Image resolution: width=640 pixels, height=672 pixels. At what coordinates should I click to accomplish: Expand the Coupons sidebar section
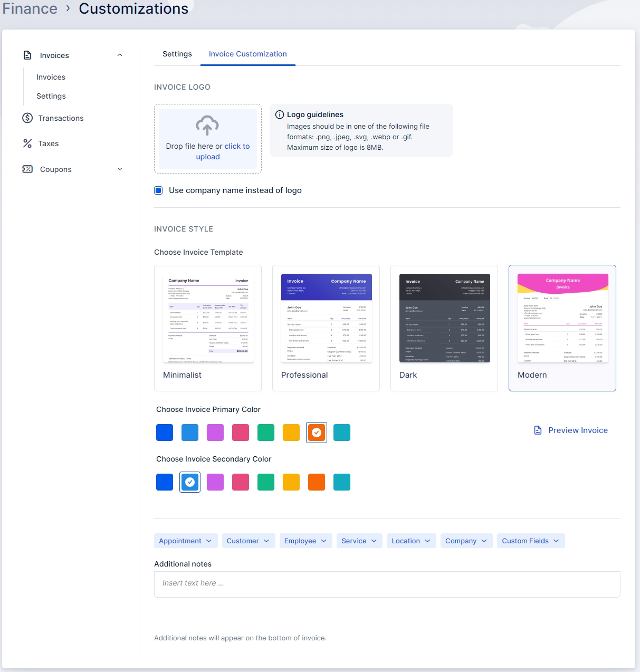[x=120, y=169]
